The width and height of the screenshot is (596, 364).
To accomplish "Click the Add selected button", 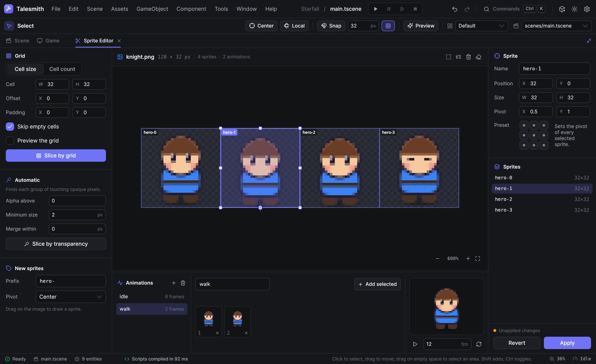I will (x=377, y=284).
